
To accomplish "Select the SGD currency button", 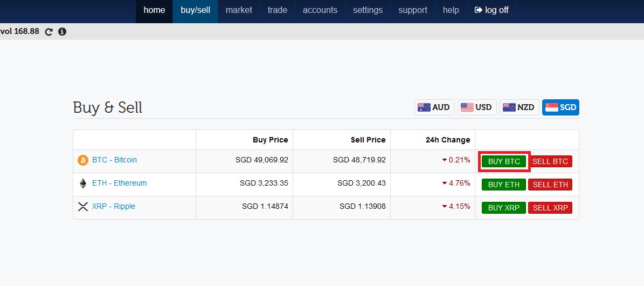I will click(x=560, y=107).
